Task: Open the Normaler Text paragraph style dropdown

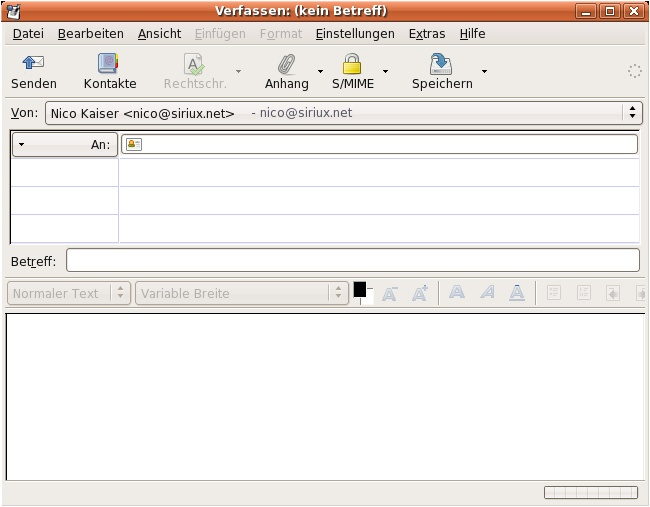Action: click(69, 294)
